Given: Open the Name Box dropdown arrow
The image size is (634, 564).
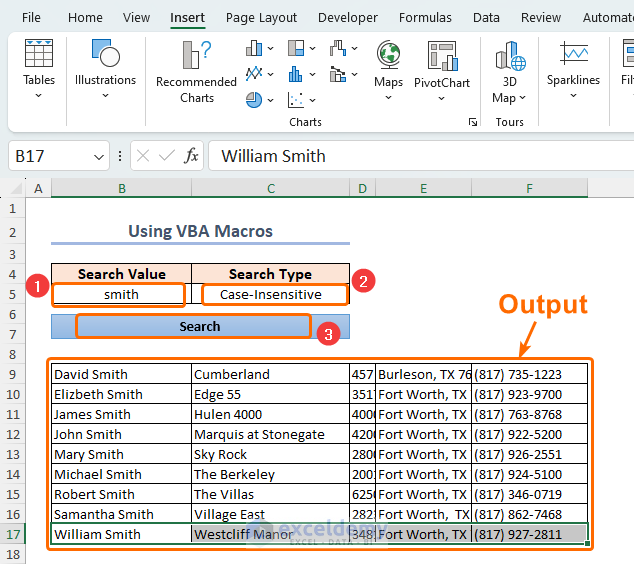Looking at the screenshot, I should (x=99, y=156).
